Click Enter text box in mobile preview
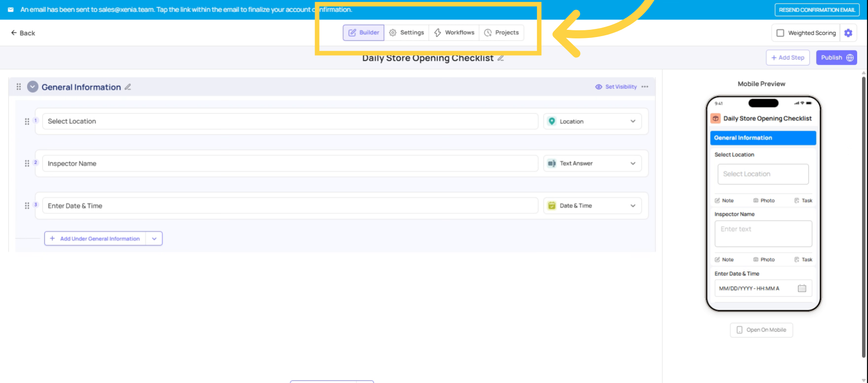Viewport: 868px width, 383px height. click(x=763, y=234)
